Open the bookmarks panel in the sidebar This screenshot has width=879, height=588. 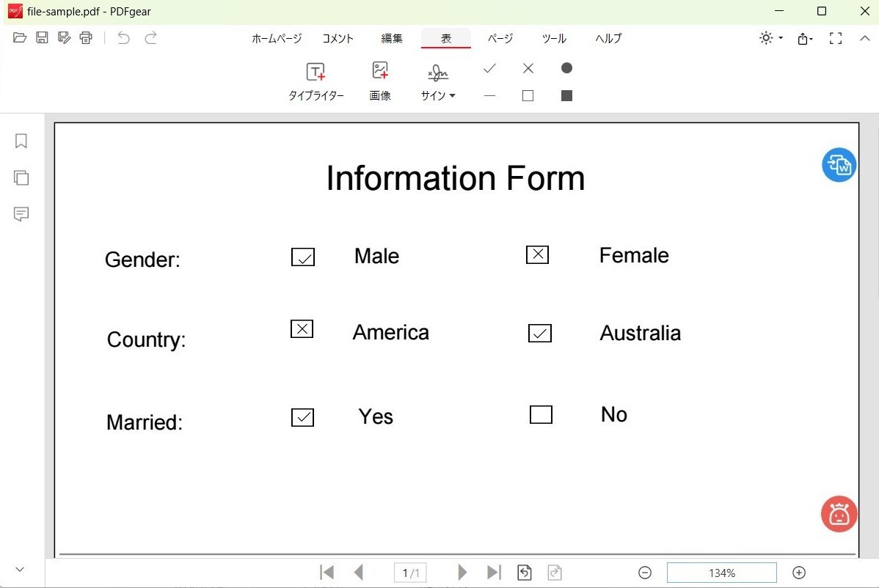[x=21, y=141]
